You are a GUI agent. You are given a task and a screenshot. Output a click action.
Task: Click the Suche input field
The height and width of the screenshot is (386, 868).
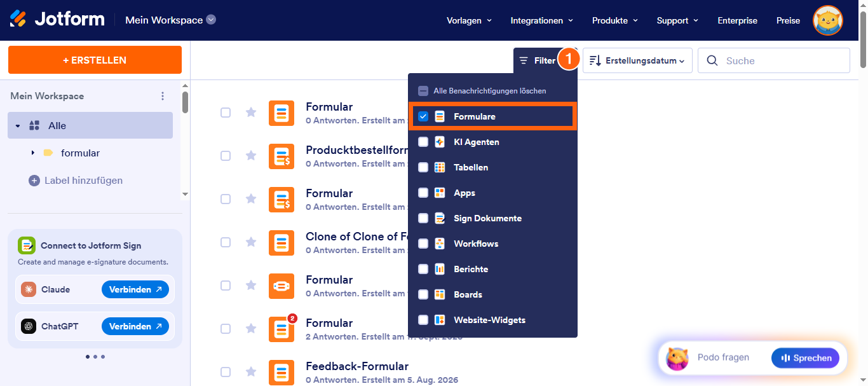(774, 60)
